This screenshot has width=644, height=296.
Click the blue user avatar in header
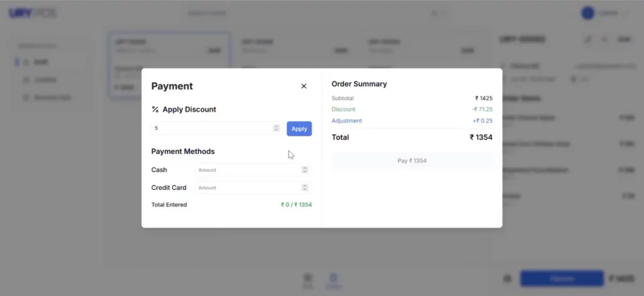(x=588, y=13)
